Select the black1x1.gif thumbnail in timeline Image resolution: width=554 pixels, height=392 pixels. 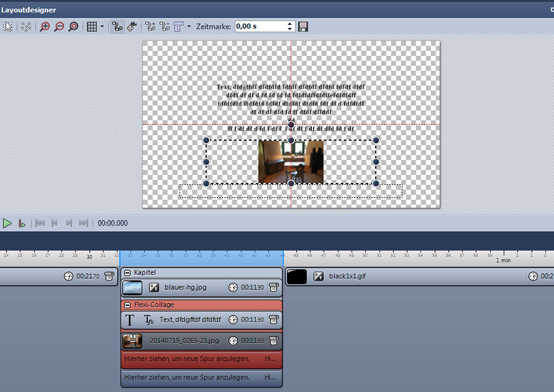pyautogui.click(x=296, y=276)
